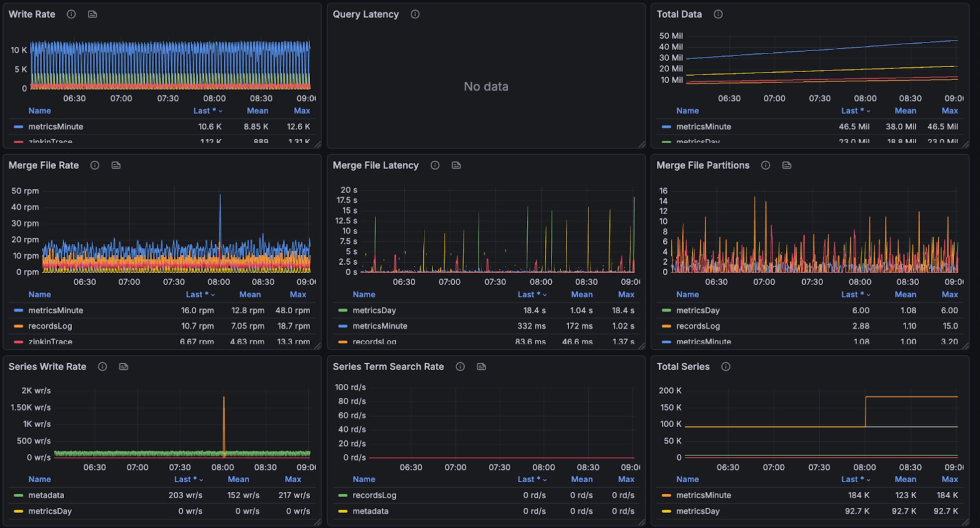
Task: Open the description note icon on Write Rate
Action: (x=92, y=14)
